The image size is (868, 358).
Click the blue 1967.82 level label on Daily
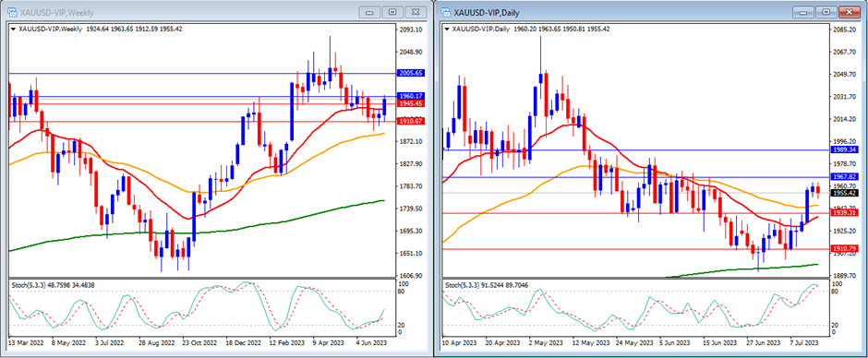point(844,176)
